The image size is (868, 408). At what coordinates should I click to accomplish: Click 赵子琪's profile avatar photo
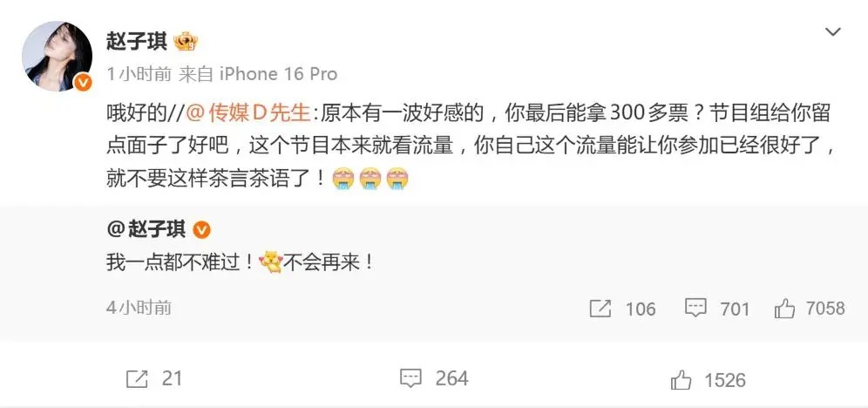(57, 56)
